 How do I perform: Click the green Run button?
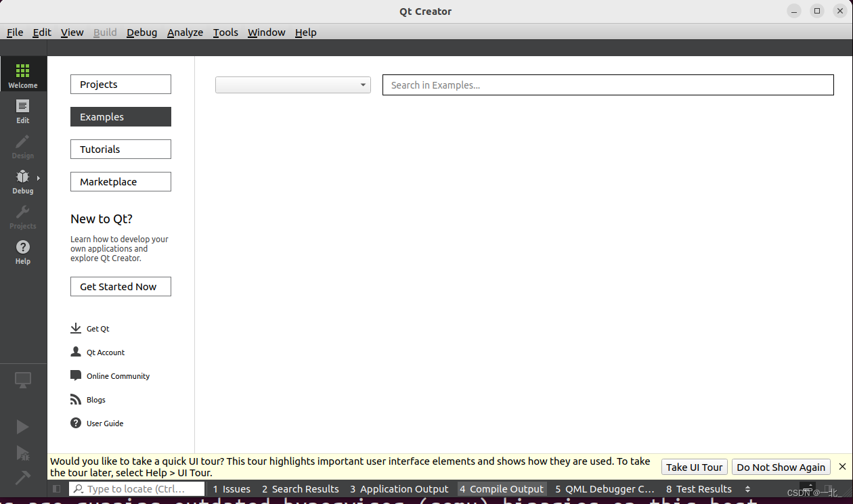[x=22, y=427]
